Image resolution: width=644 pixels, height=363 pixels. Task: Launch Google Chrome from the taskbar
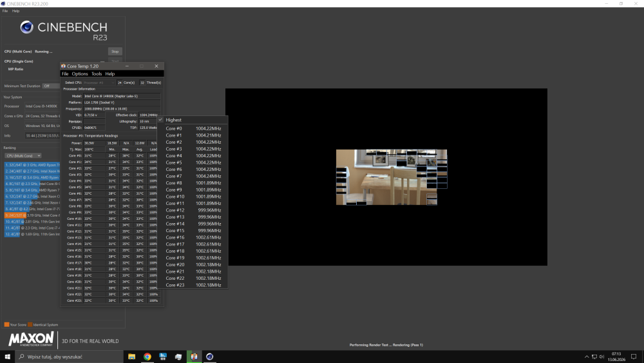coord(147,357)
